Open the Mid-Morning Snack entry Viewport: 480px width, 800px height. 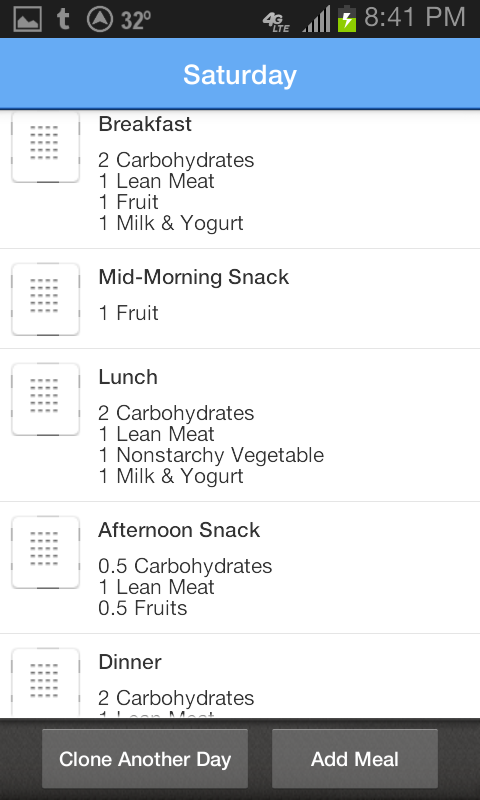click(240, 299)
